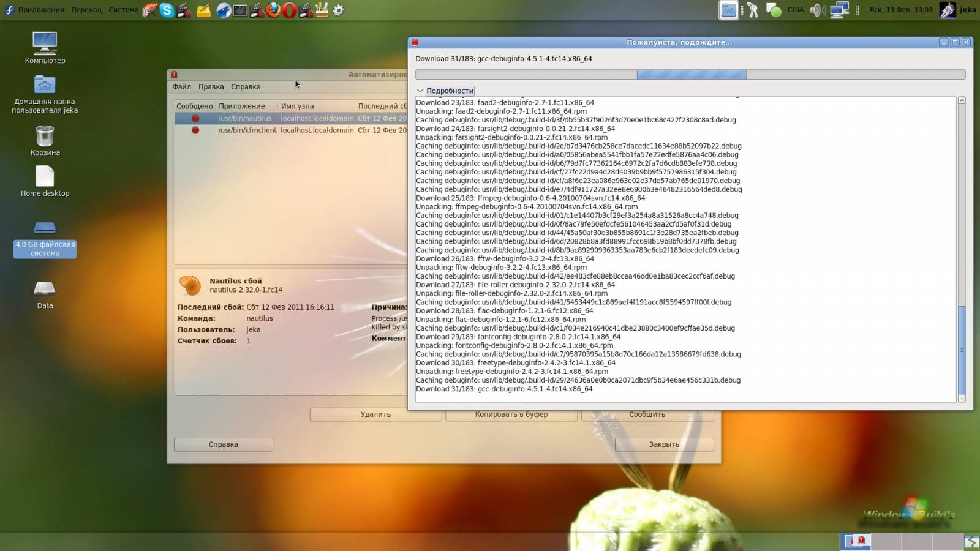Click the Закрыть button
This screenshot has width=980, height=551.
pyautogui.click(x=665, y=444)
